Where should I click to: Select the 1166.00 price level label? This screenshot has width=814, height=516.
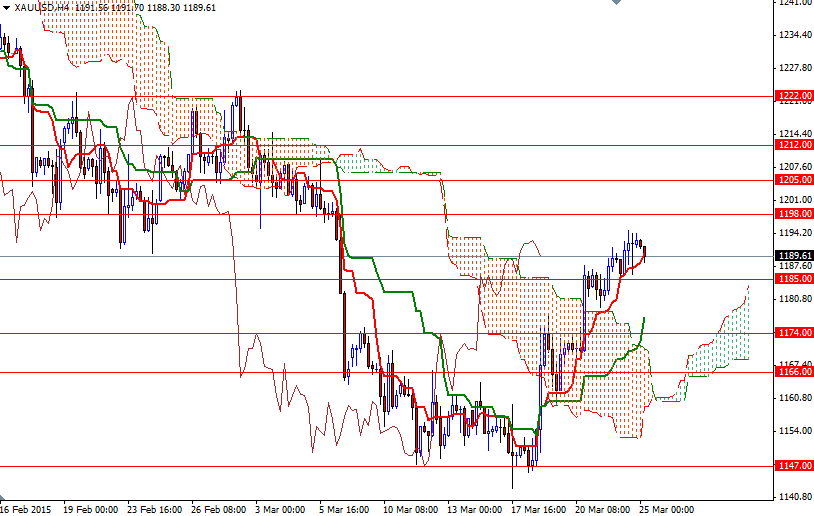793,372
